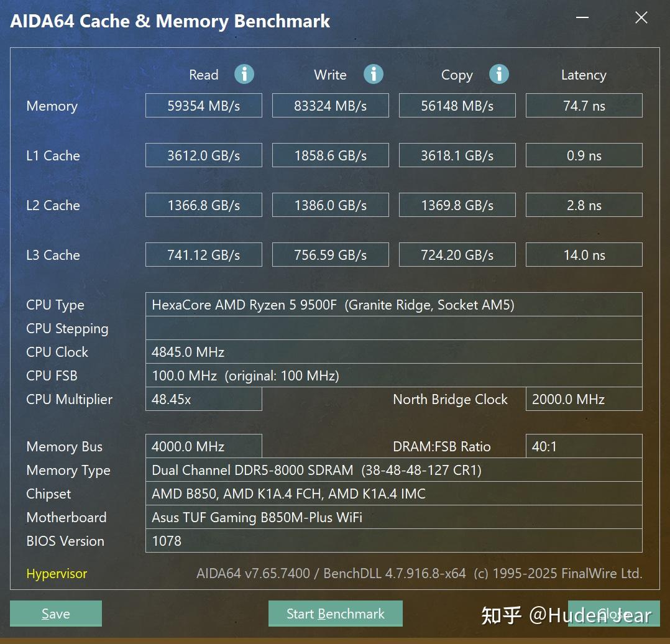Click the North Bridge Clock field
Viewport: 670px width, 644px height.
pyautogui.click(x=584, y=399)
